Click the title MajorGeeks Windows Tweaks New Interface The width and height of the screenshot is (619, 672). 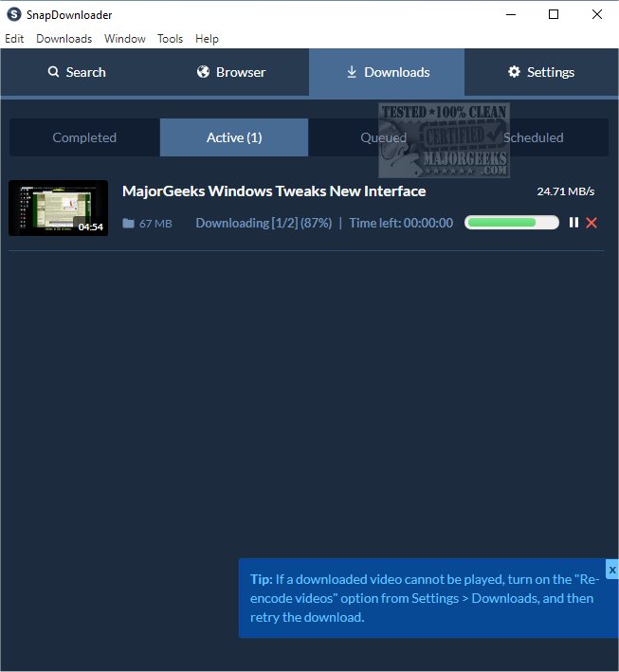point(274,191)
